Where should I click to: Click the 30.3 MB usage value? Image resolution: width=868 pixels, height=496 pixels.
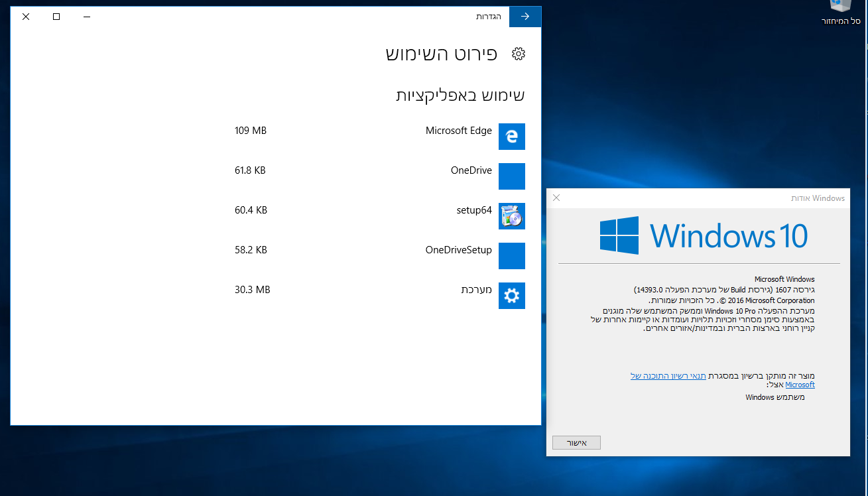tap(253, 290)
